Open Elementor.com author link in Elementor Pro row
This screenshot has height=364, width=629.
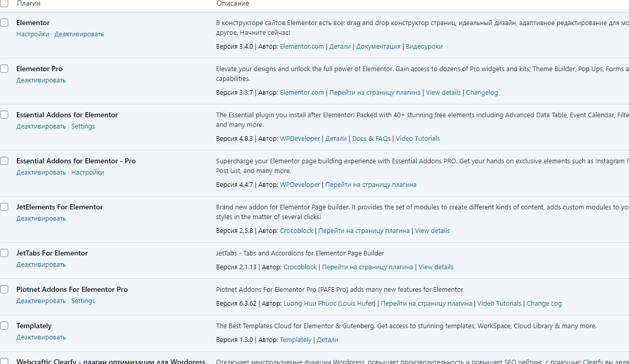pos(302,93)
